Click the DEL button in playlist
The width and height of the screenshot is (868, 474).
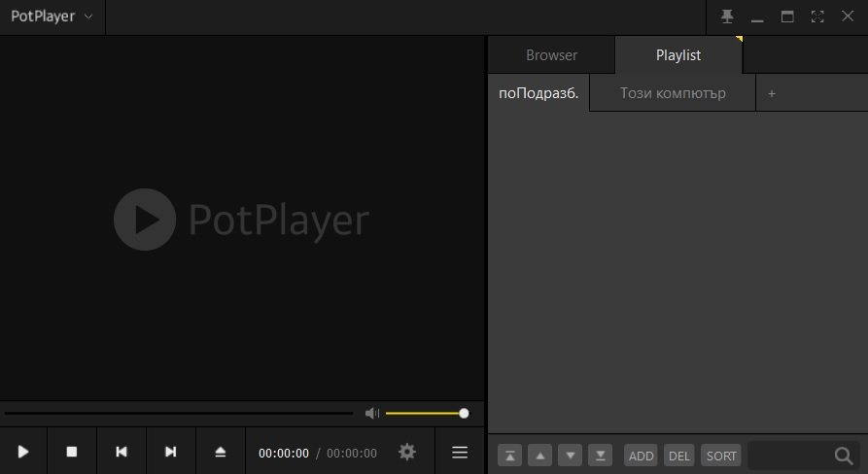pos(679,456)
